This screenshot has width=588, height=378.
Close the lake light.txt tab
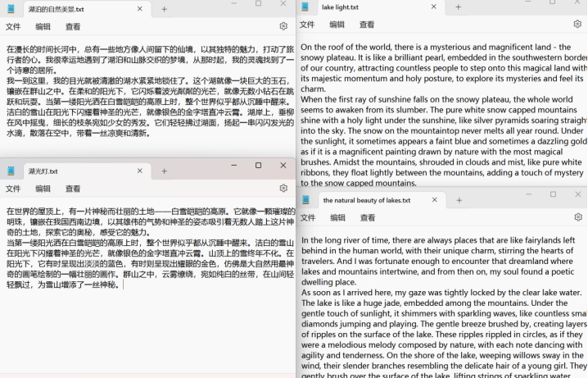tap(433, 7)
